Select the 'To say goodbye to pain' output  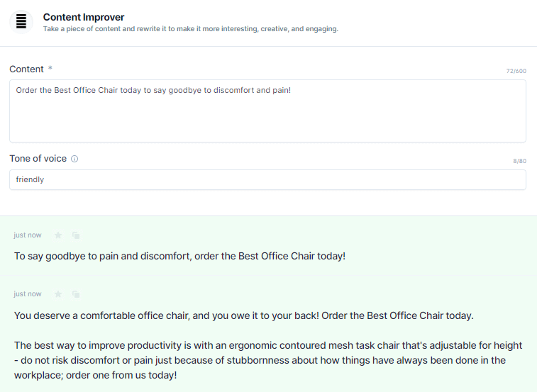pos(179,256)
